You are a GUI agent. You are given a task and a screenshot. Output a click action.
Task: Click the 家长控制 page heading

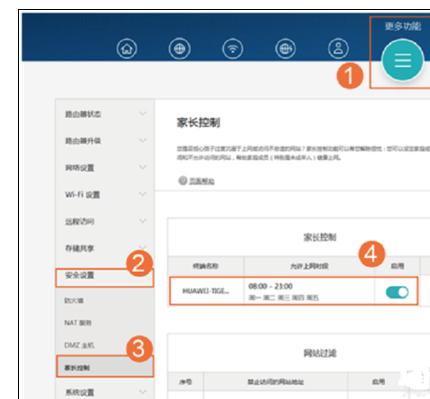198,123
